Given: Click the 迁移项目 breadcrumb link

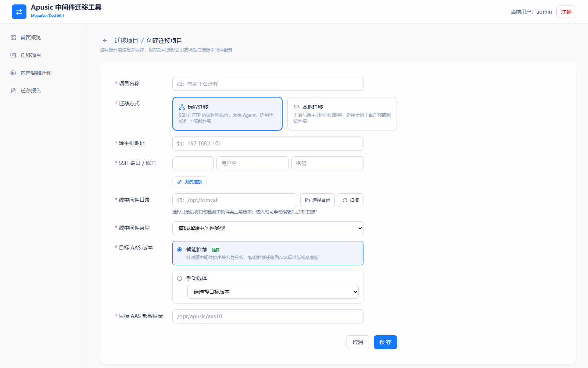Looking at the screenshot, I should 126,40.
